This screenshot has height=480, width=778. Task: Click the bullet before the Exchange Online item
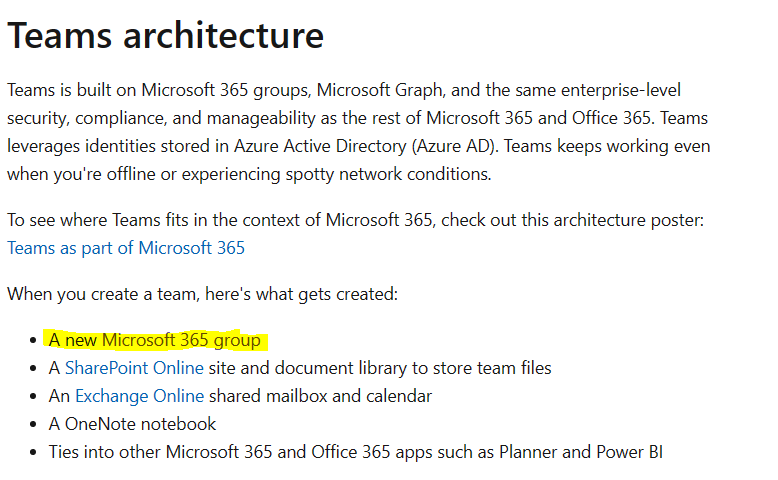[x=35, y=397]
